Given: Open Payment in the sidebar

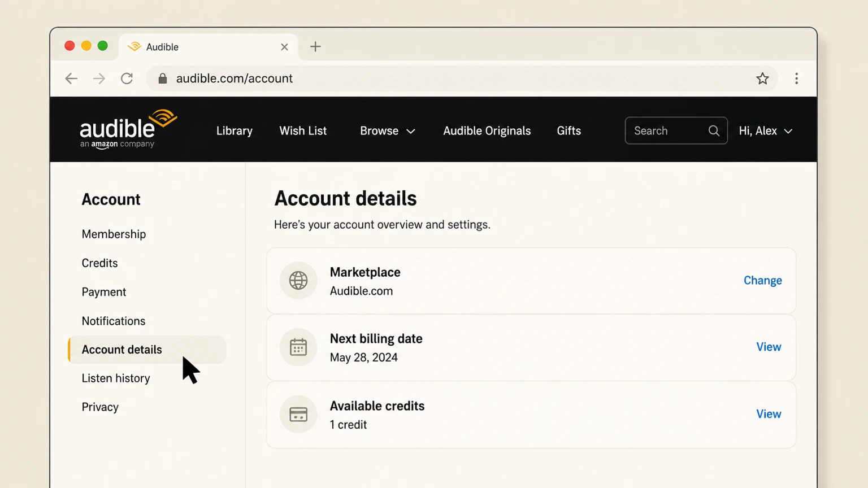Looking at the screenshot, I should [103, 292].
